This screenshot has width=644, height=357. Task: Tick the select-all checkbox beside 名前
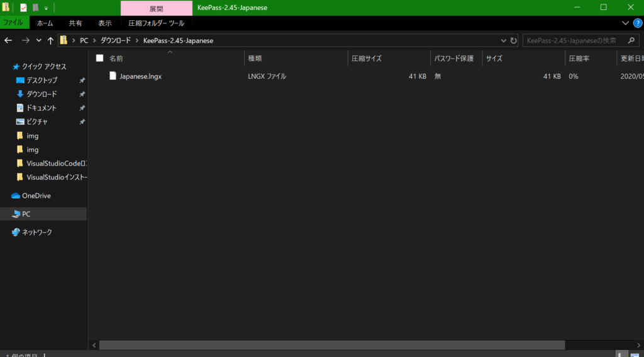(x=99, y=58)
